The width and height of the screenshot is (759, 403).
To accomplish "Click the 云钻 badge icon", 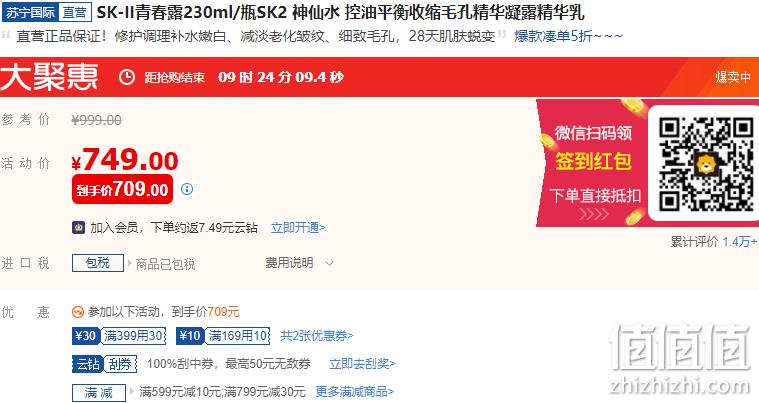I will (87, 364).
